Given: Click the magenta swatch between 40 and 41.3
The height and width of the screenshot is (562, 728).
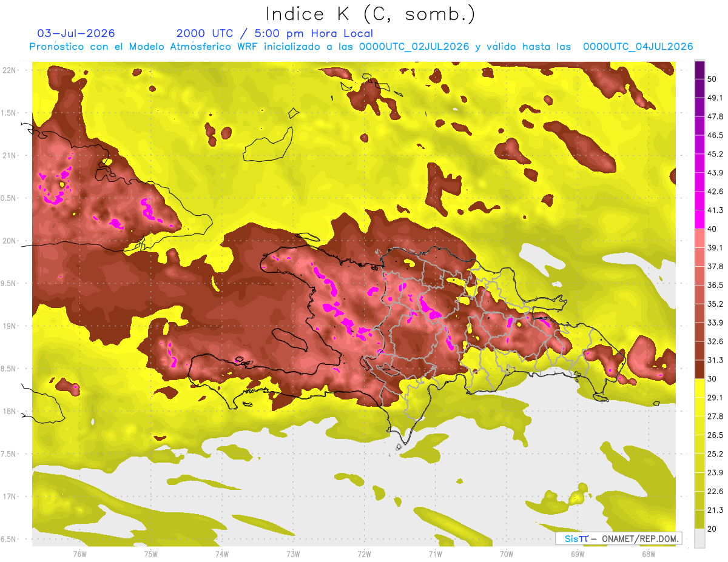Looking at the screenshot, I should [699, 219].
